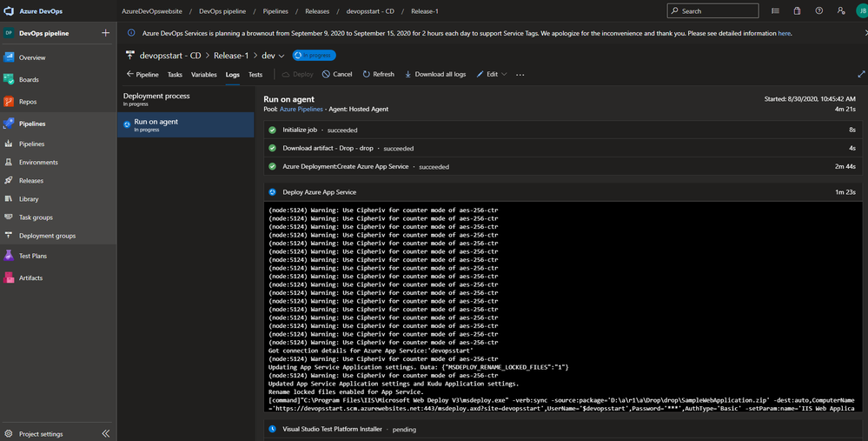
Task: Click the Releases breadcrumb
Action: 317,11
